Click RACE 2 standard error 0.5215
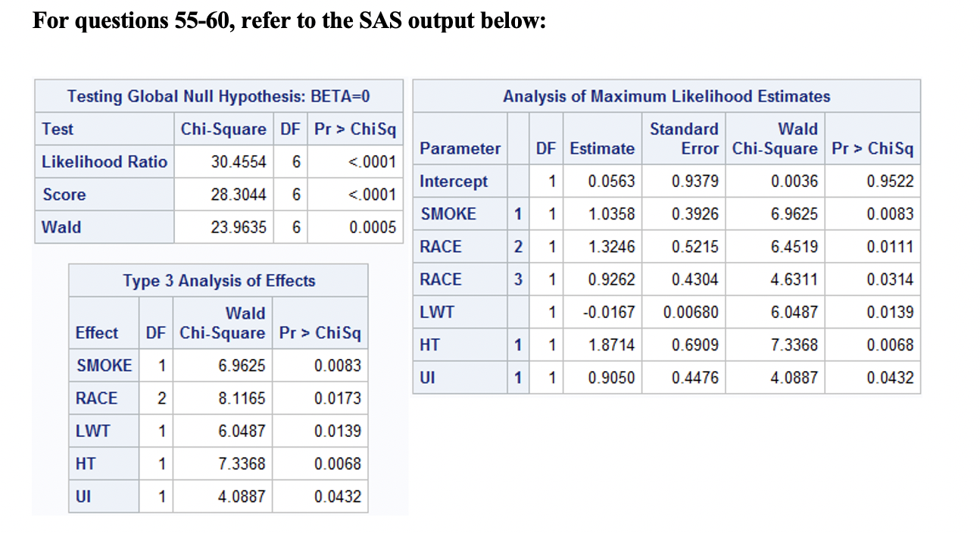 695,247
